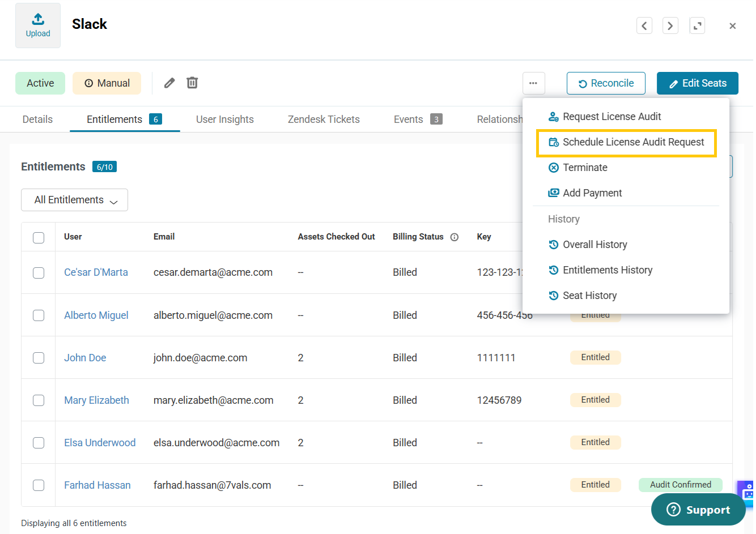Open the Support help widget
Screen dimensions: 756x534
pos(698,510)
